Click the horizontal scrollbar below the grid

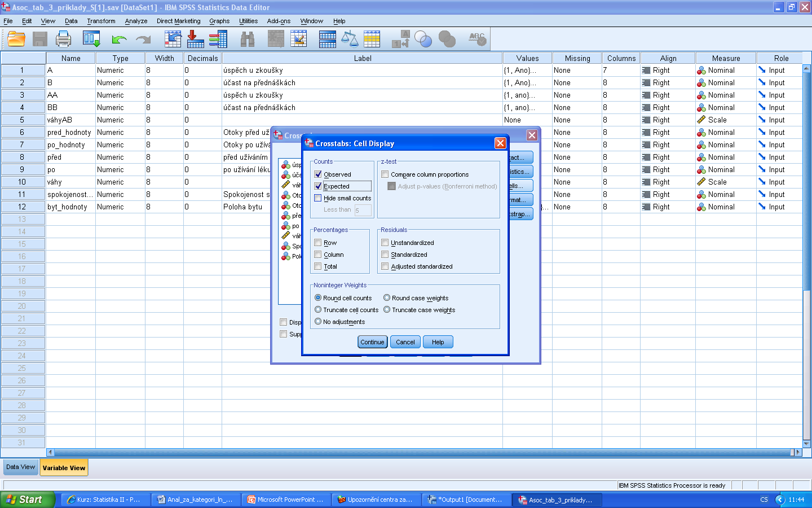tap(423, 452)
